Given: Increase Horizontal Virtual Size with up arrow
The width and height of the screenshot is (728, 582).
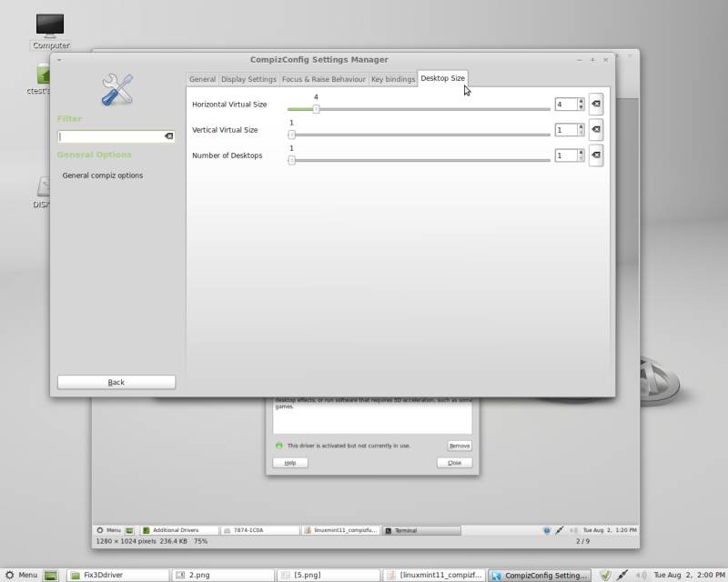Looking at the screenshot, I should coord(581,101).
